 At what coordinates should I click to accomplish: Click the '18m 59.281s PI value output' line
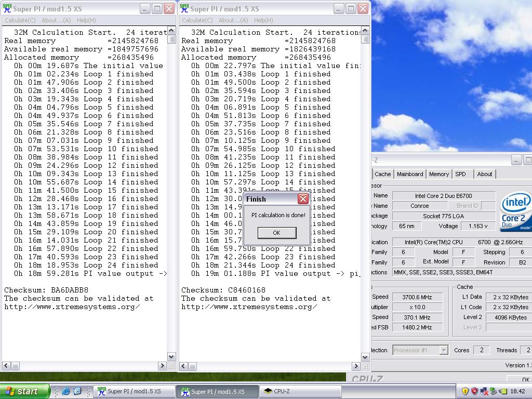90,273
